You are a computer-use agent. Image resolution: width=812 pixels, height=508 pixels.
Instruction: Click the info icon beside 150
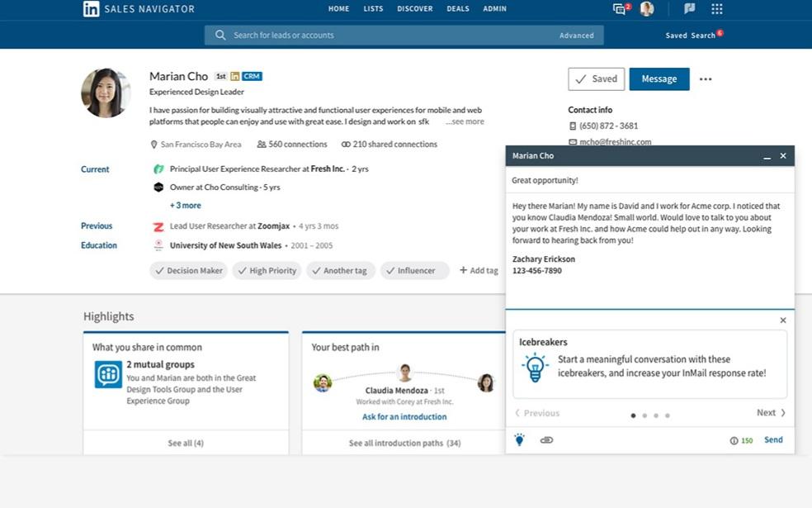(x=734, y=440)
